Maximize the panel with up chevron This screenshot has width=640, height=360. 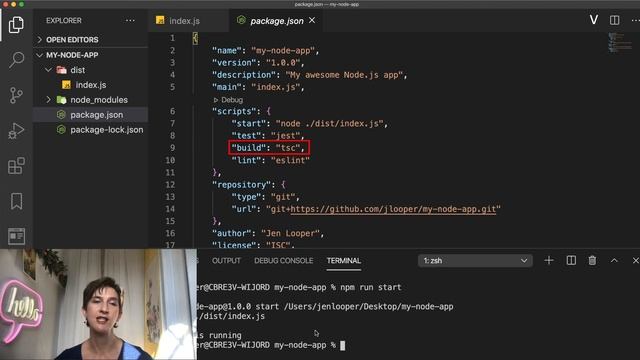pyautogui.click(x=614, y=260)
